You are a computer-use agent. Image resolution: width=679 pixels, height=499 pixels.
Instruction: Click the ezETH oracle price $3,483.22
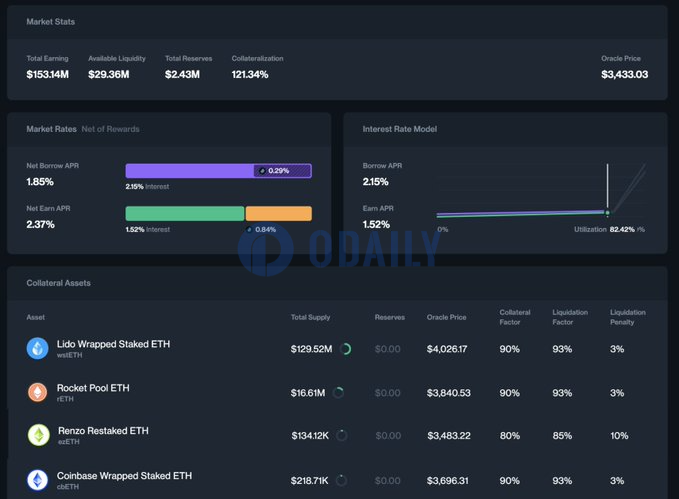pyautogui.click(x=449, y=436)
